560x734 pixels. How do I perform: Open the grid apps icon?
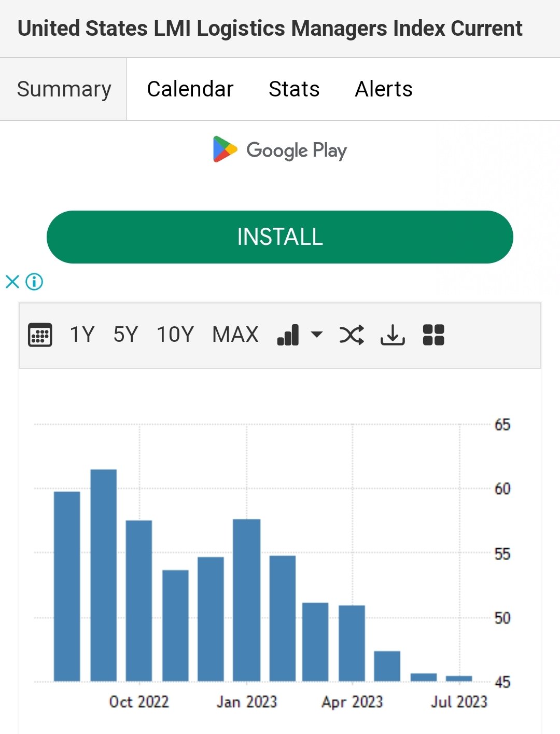coord(433,335)
